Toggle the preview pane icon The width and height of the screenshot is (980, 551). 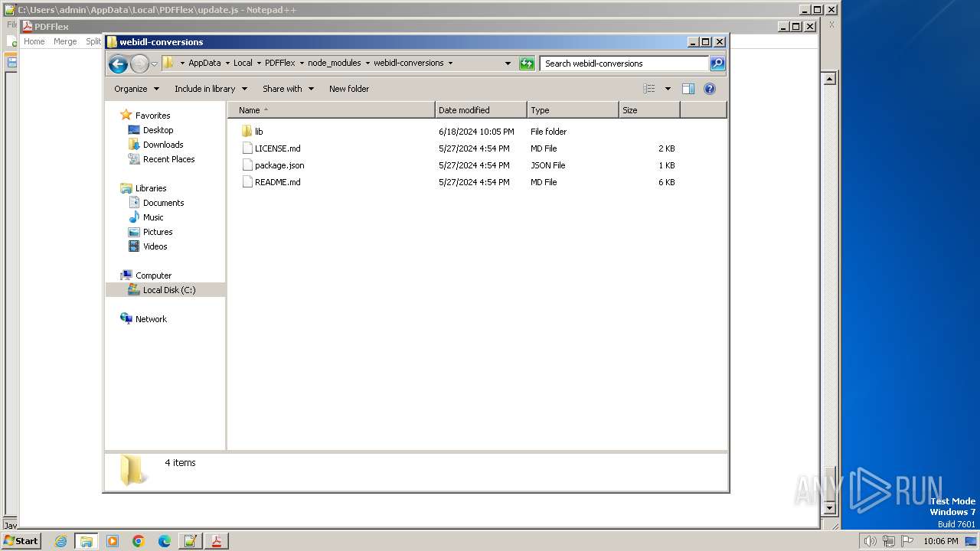click(688, 89)
